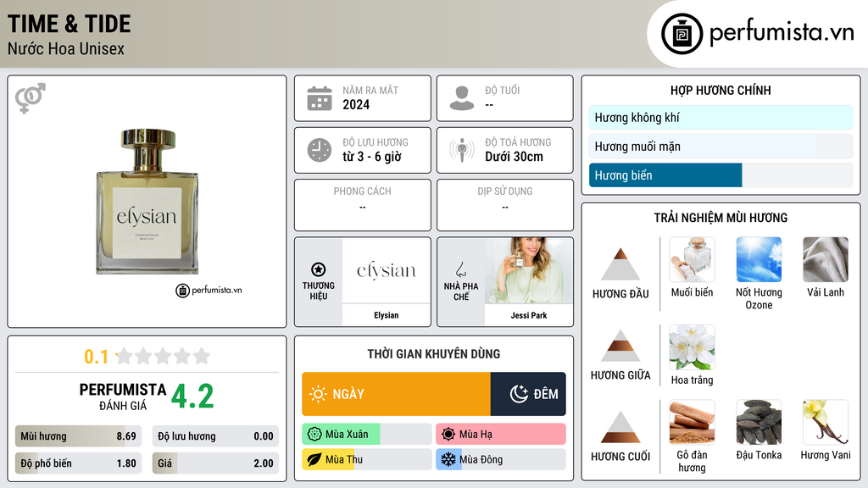The width and height of the screenshot is (868, 488).
Task: Click the Hương giữa pyramid icon
Action: point(620,346)
